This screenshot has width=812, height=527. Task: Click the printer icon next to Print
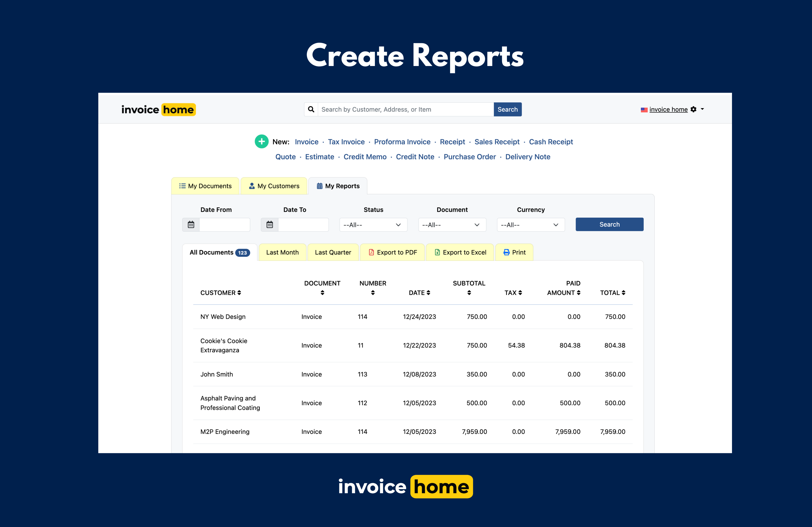[506, 252]
